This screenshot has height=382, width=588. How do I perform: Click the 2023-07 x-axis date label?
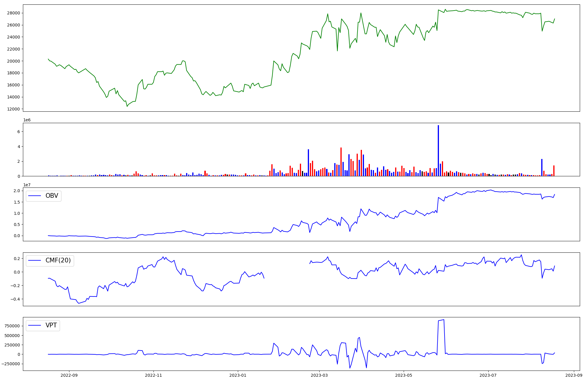tap(488, 375)
